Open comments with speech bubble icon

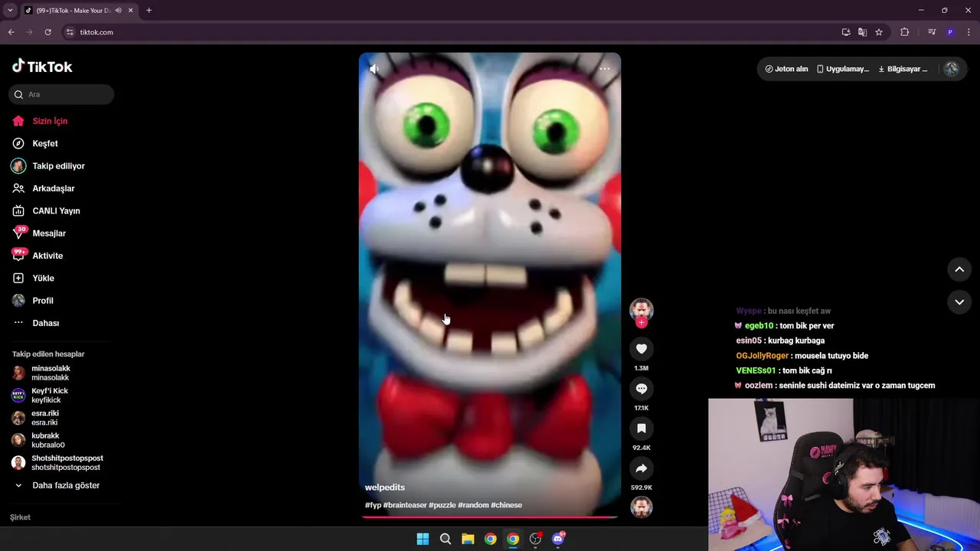[642, 389]
